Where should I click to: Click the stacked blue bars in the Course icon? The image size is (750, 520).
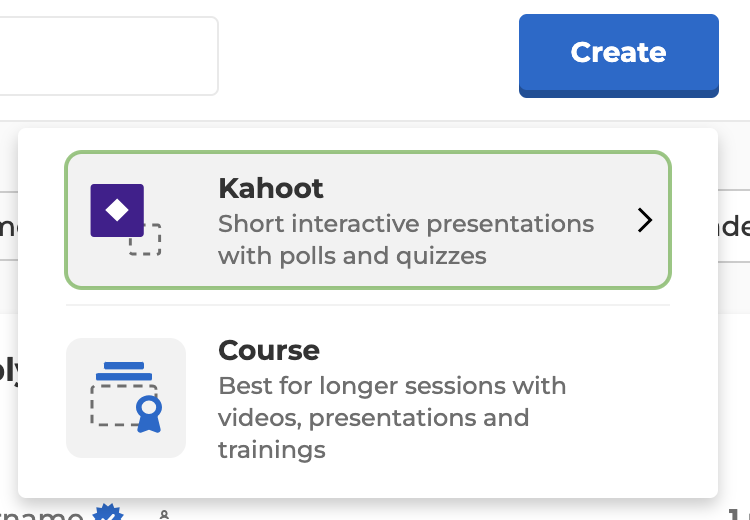point(124,371)
